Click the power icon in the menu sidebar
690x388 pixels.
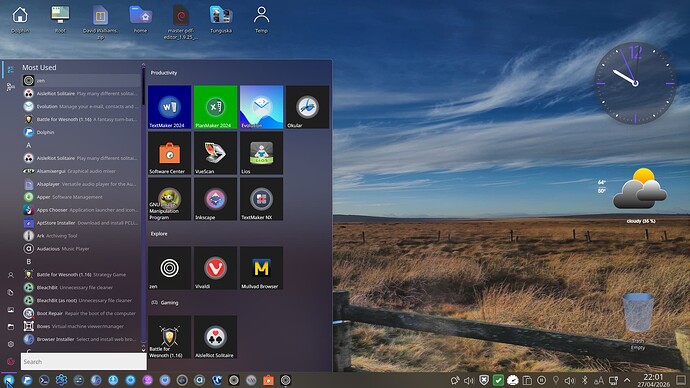tap(11, 362)
